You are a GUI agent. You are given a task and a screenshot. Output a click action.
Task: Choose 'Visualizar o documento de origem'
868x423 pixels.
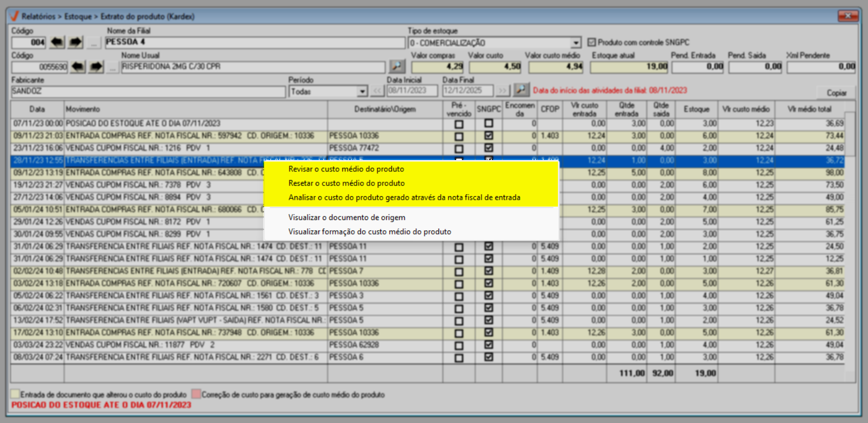(347, 217)
